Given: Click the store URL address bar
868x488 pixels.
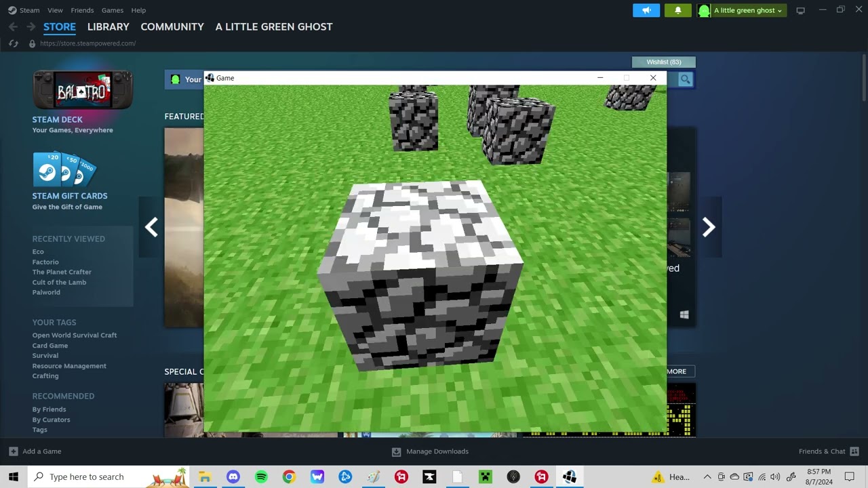Looking at the screenshot, I should point(88,43).
